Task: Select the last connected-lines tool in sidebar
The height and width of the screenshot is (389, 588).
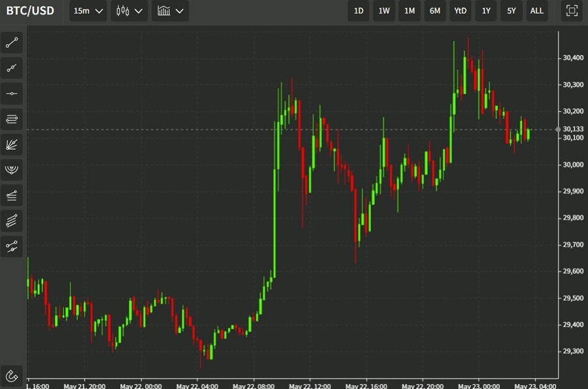Action: point(12,246)
